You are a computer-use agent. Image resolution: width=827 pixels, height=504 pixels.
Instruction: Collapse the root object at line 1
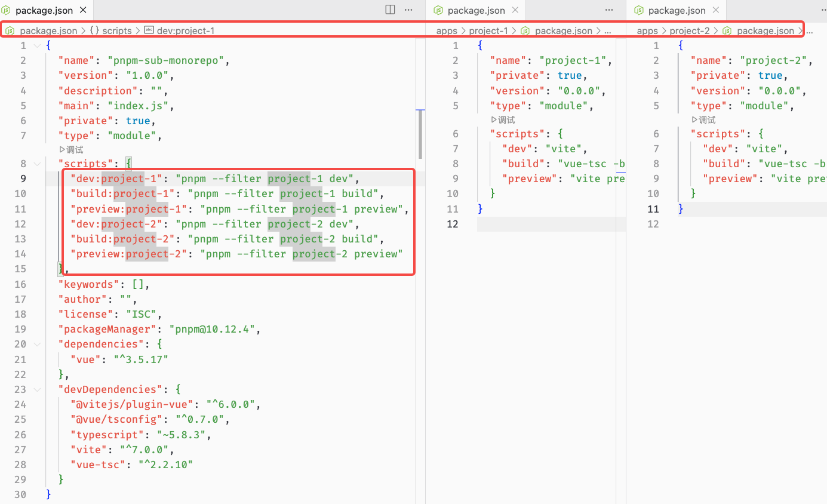point(37,46)
